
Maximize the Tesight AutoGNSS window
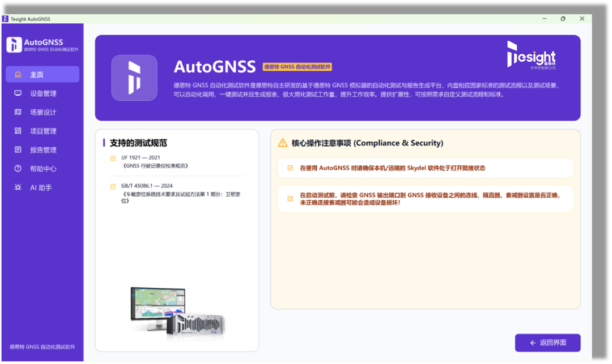pos(563,19)
